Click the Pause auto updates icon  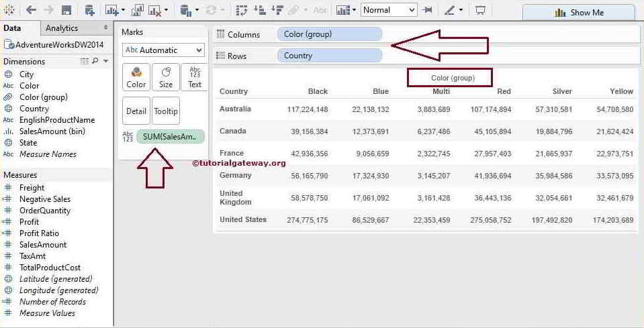(x=187, y=10)
